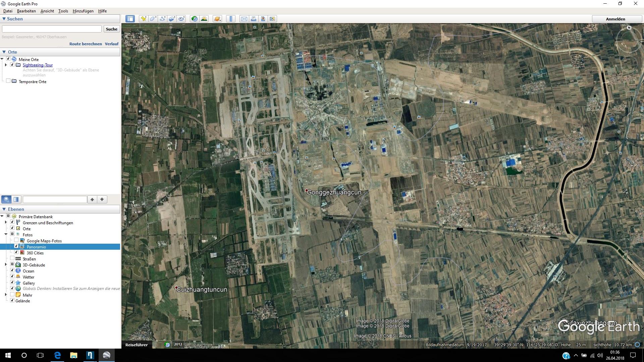The image size is (644, 362).
Task: Select the Add Polygon tool
Action: click(x=153, y=19)
